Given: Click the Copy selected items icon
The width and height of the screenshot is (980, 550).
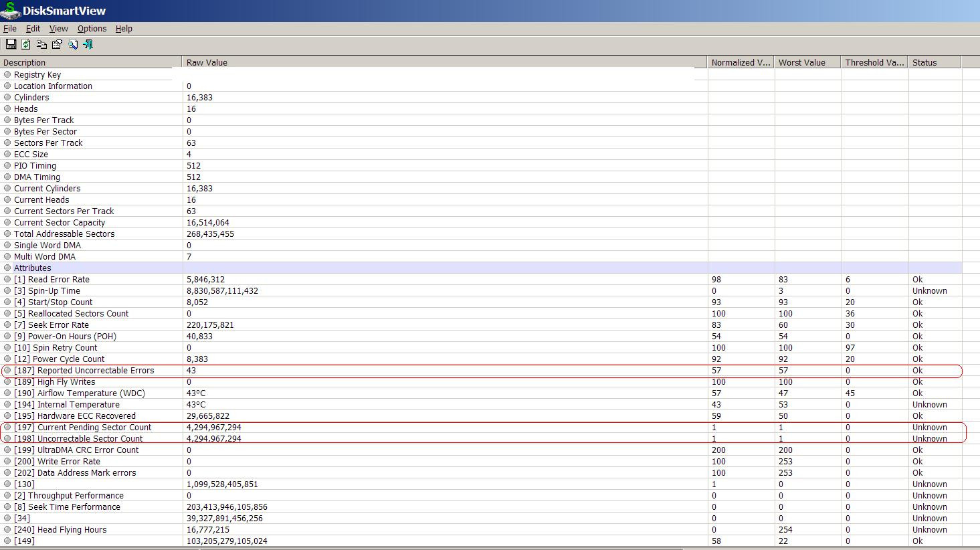Looking at the screenshot, I should pos(41,44).
